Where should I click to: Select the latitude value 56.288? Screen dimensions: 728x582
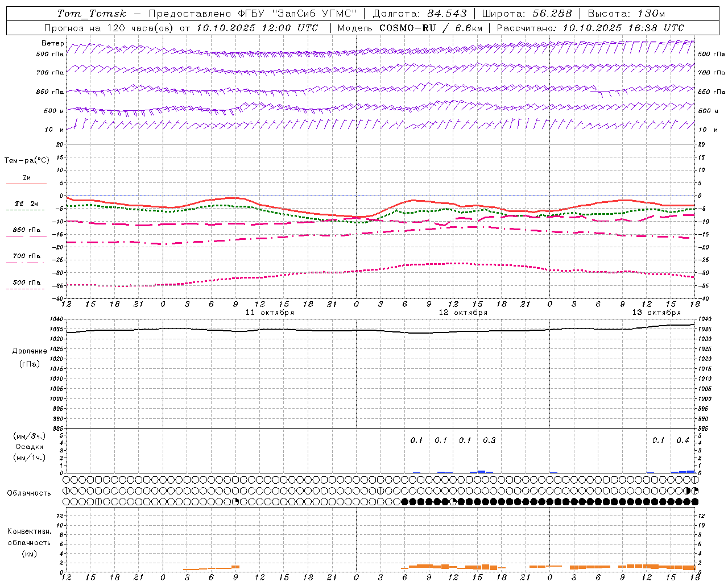click(x=552, y=14)
